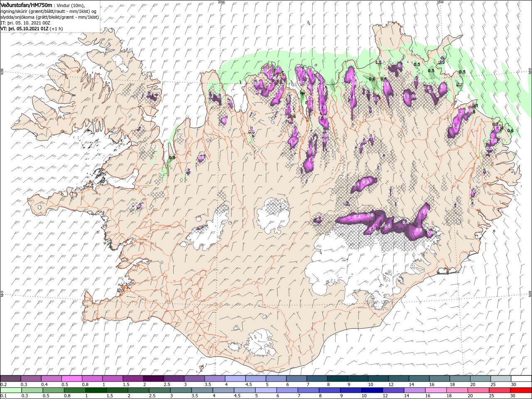Screen dimensions: 532x399
Task: Select the slate blue 6 swatch in upper legend
Action: click(x=297, y=379)
